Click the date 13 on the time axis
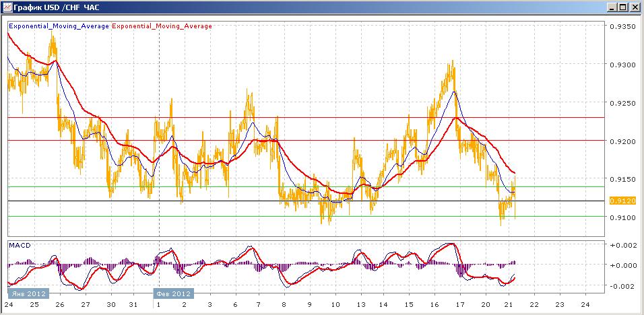Image resolution: width=644 pixels, height=315 pixels. (360, 305)
